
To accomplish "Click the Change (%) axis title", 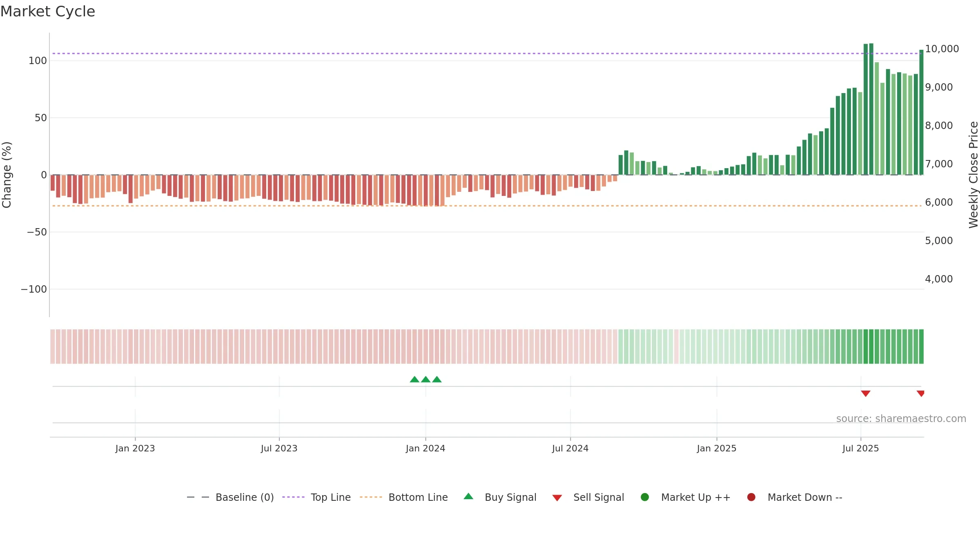I will 7,175.
